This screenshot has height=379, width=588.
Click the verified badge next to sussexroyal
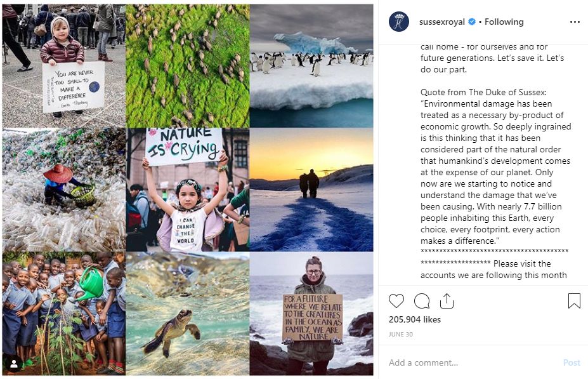point(472,22)
